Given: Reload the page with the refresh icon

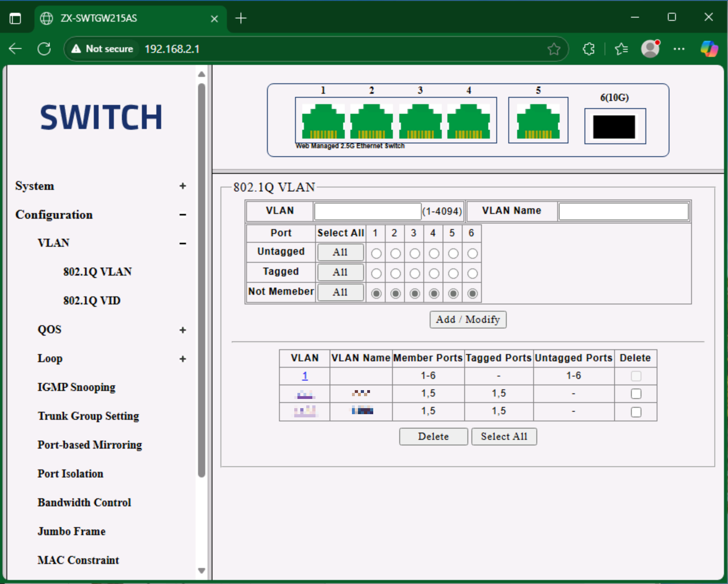Looking at the screenshot, I should (44, 49).
